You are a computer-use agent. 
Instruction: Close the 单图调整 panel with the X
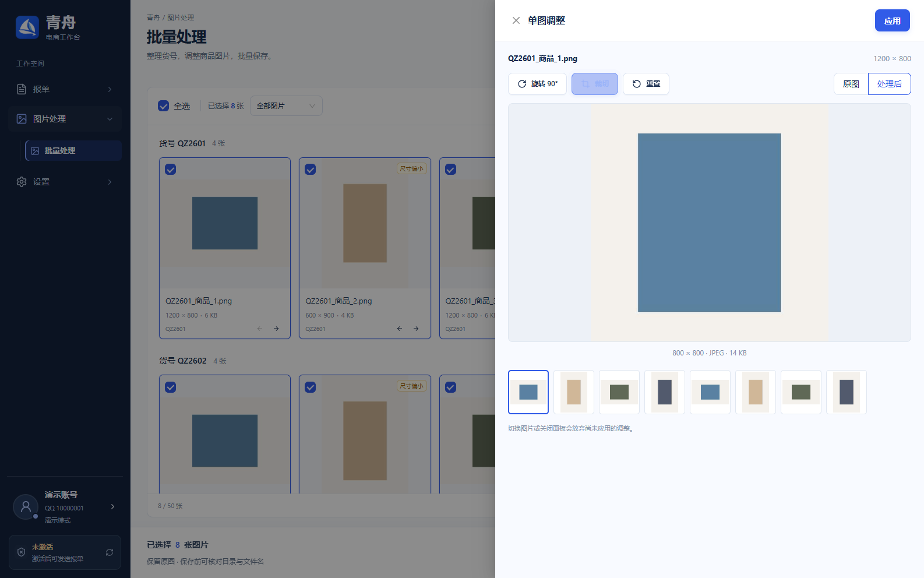516,20
